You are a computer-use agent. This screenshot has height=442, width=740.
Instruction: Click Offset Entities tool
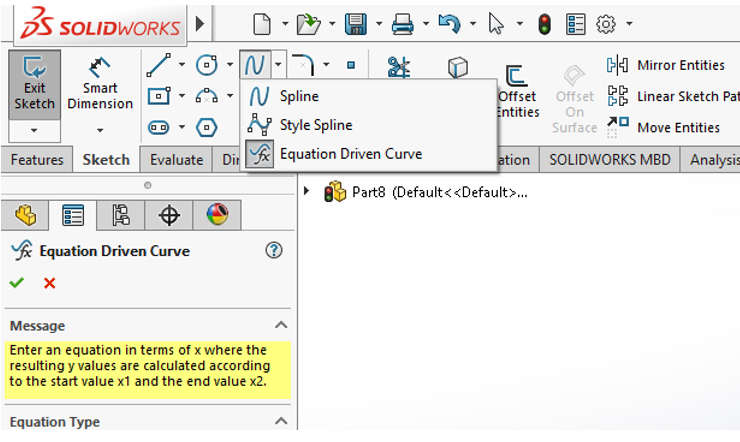click(x=517, y=91)
